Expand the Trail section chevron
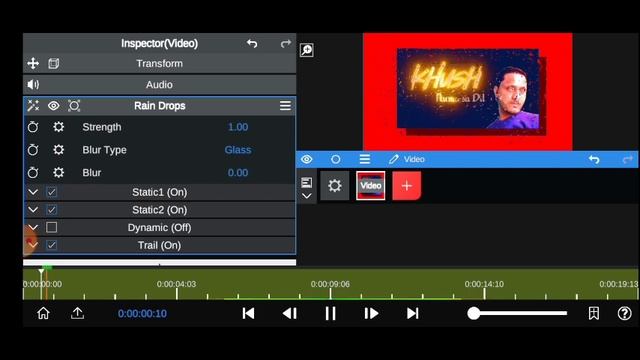640x360 pixels. coord(33,245)
